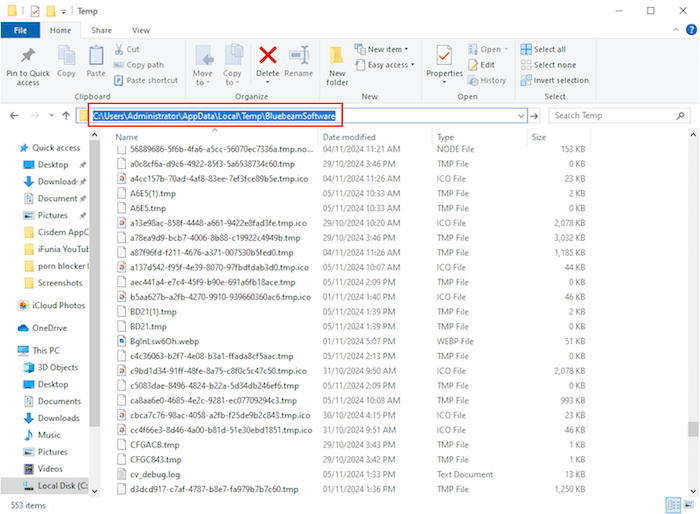Click the navigation pane scroll down arrow
The height and width of the screenshot is (514, 700).
[x=94, y=491]
